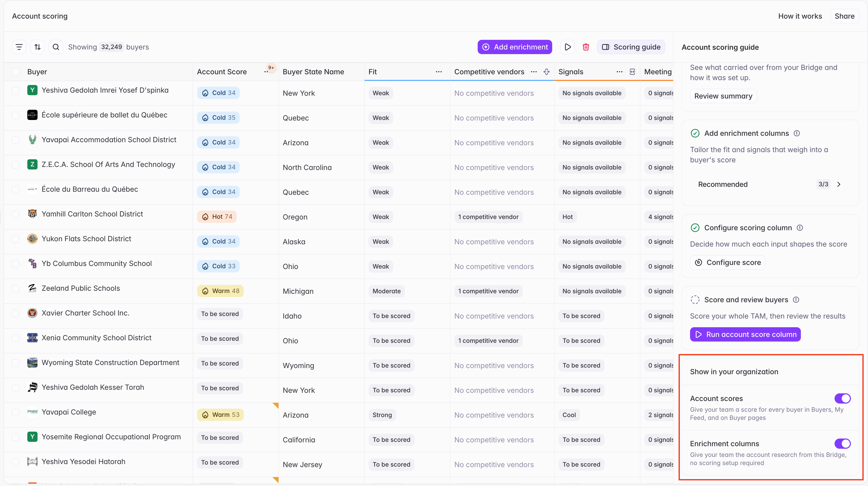Toggle the Scoring guide panel button
The width and height of the screenshot is (868, 486).
(631, 47)
